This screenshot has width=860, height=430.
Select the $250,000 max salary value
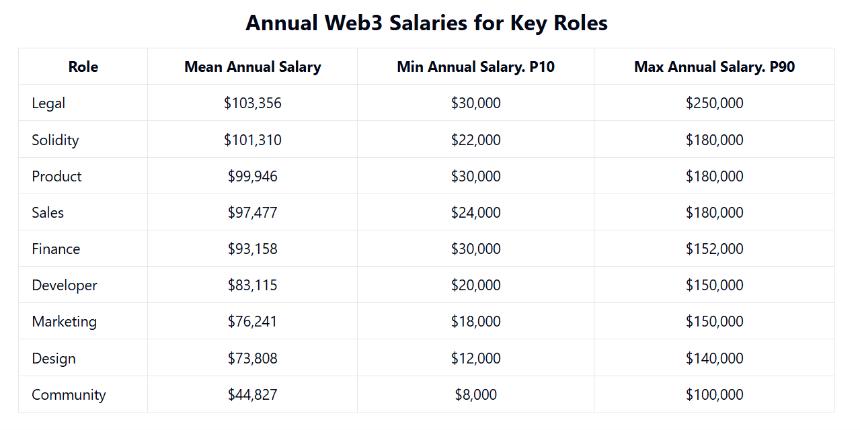click(714, 103)
